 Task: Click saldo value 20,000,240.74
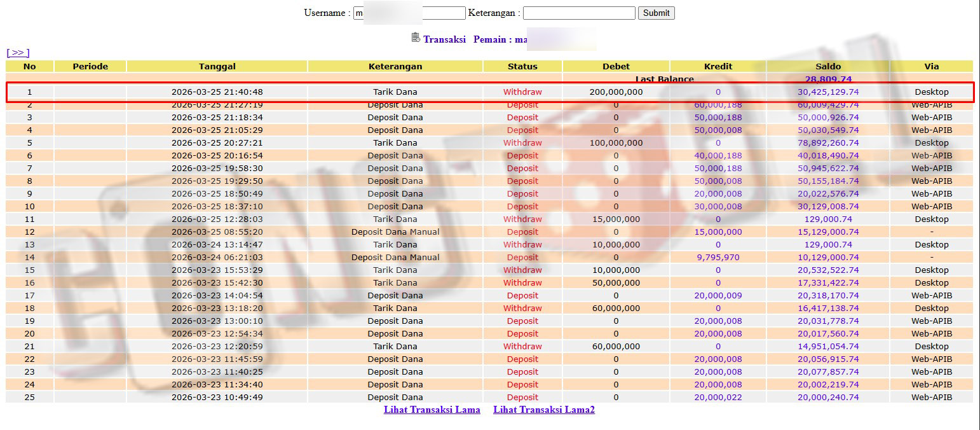(x=828, y=398)
